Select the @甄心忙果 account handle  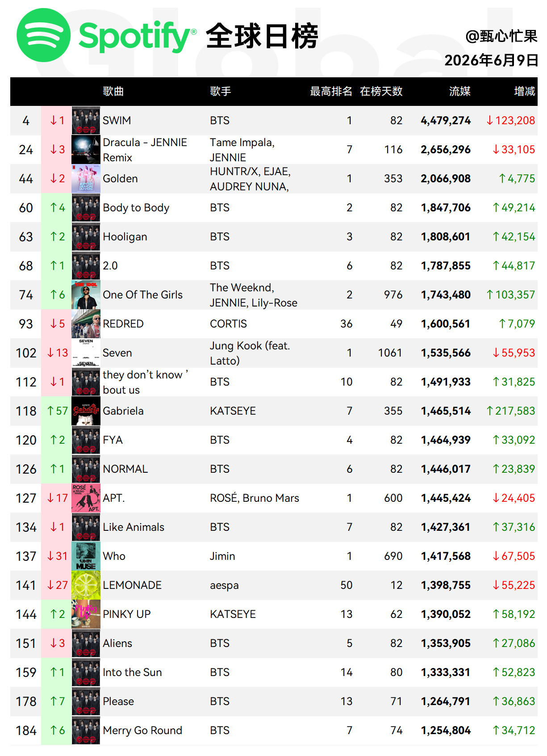point(501,36)
